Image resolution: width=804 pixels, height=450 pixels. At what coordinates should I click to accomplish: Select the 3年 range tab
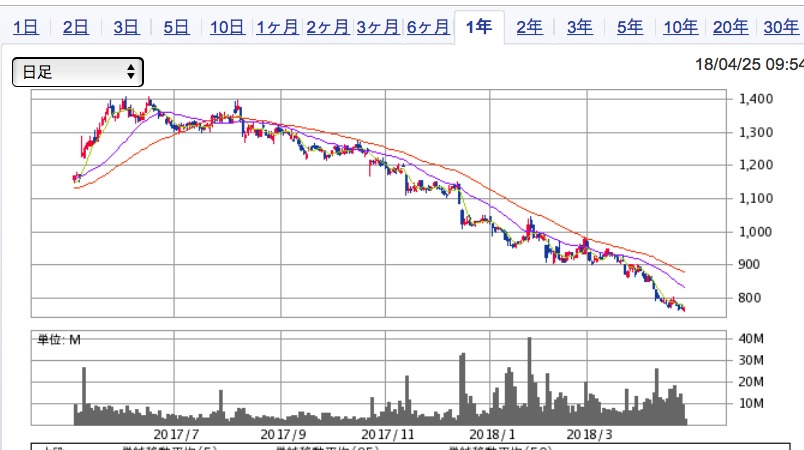click(x=579, y=27)
